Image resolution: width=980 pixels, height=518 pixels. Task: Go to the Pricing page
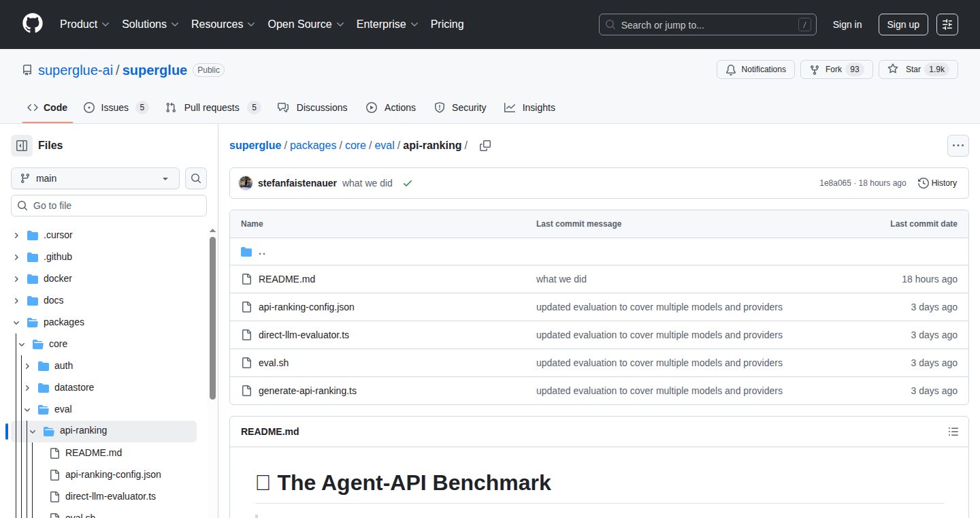[x=447, y=25]
